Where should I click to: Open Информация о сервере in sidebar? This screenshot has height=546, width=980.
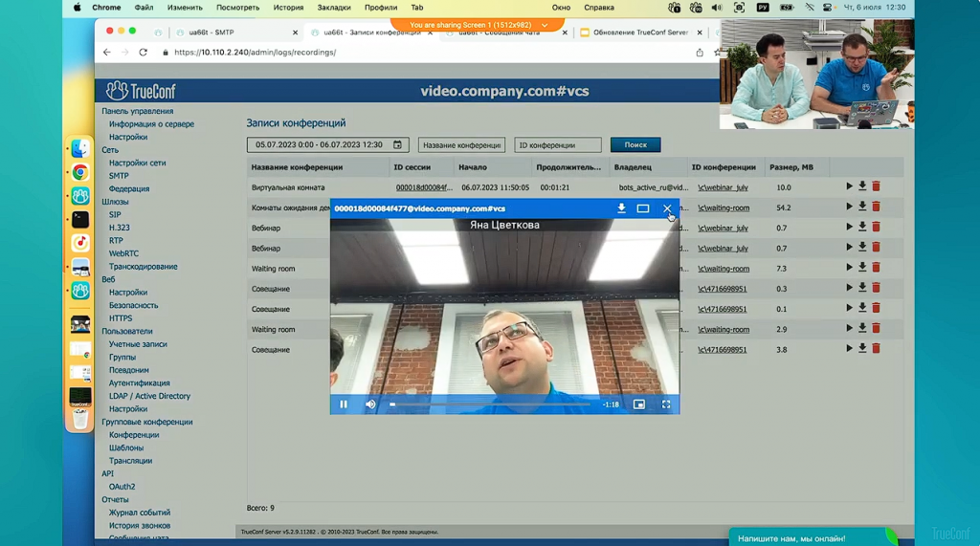pos(151,123)
